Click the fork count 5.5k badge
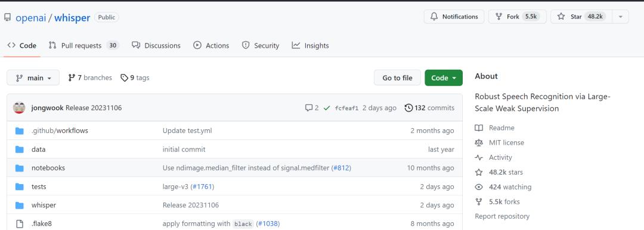The width and height of the screenshot is (644, 230). click(531, 17)
